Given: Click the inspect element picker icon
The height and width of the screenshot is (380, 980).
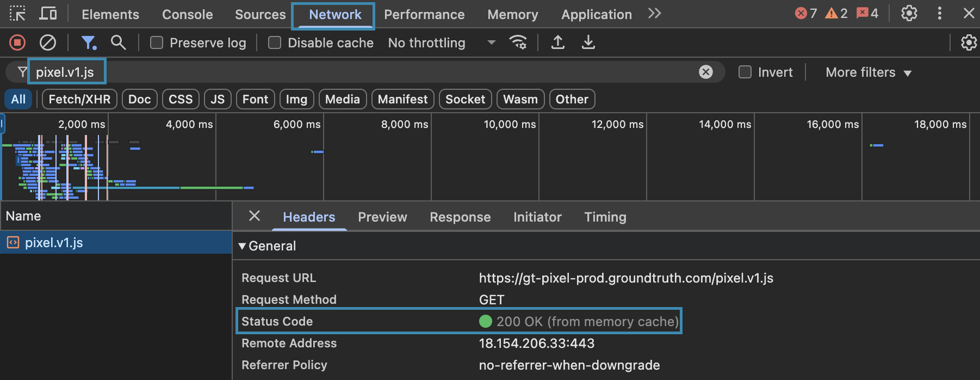Looking at the screenshot, I should point(17,14).
